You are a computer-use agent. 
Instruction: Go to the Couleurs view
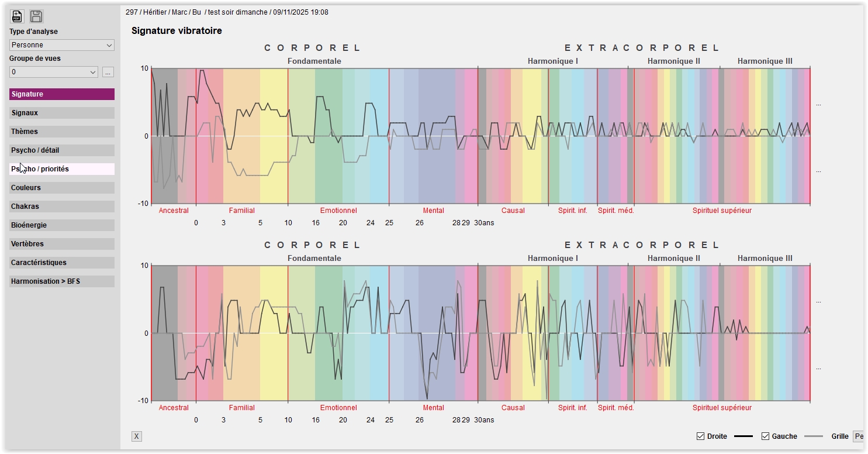click(62, 188)
